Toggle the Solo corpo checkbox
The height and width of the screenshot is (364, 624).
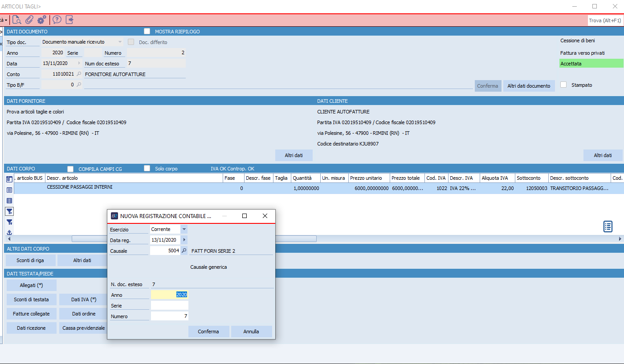click(x=147, y=169)
